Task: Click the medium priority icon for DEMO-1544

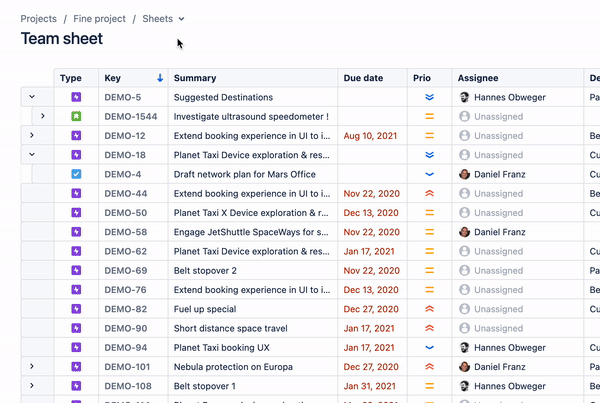Action: (429, 116)
